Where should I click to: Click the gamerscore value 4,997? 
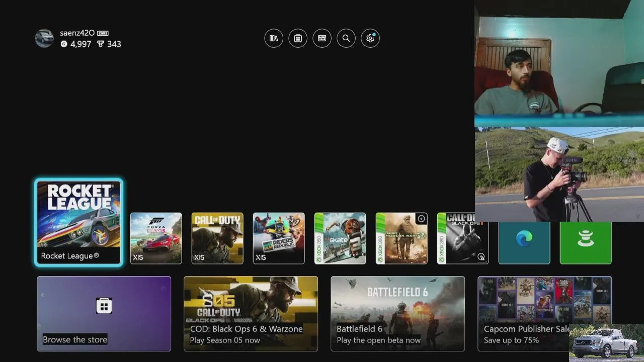tap(80, 44)
